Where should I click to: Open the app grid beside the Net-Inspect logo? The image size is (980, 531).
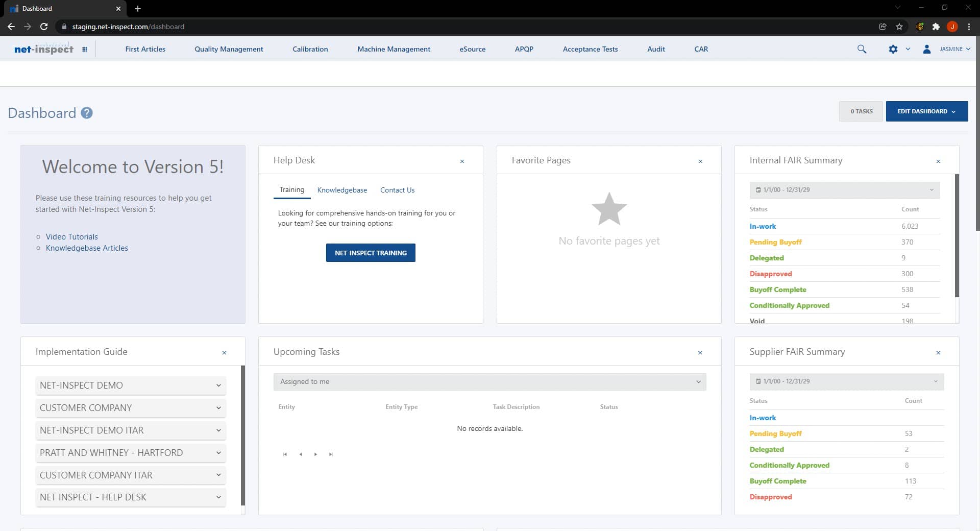pos(85,49)
